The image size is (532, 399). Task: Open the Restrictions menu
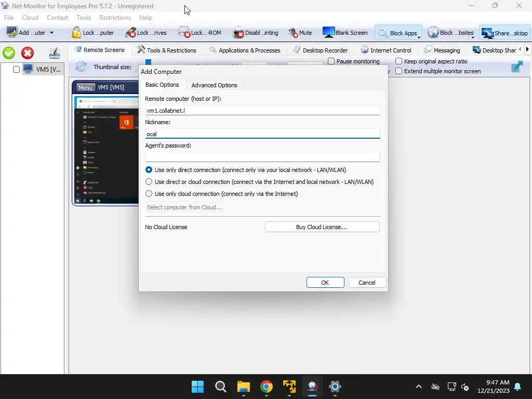pyautogui.click(x=115, y=17)
